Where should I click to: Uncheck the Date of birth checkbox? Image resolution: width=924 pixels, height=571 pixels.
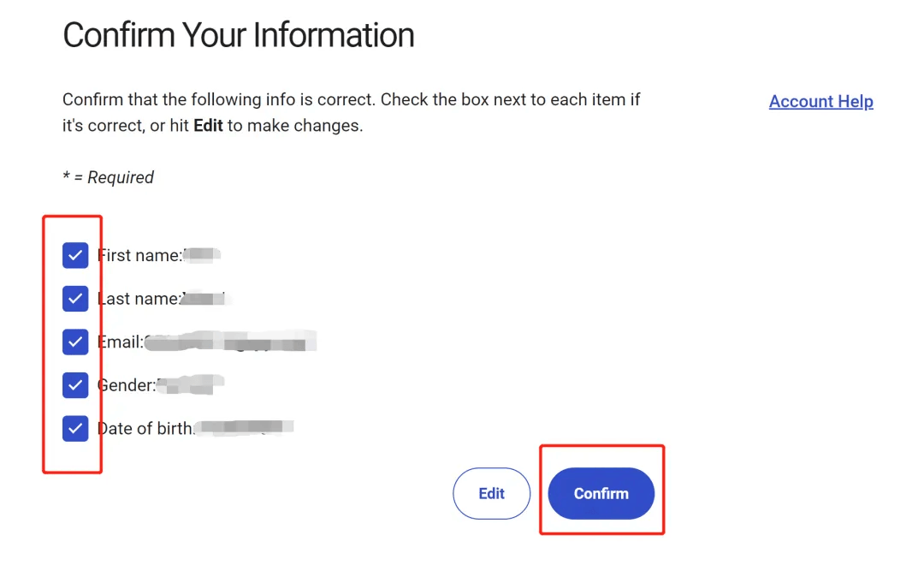[x=75, y=428]
